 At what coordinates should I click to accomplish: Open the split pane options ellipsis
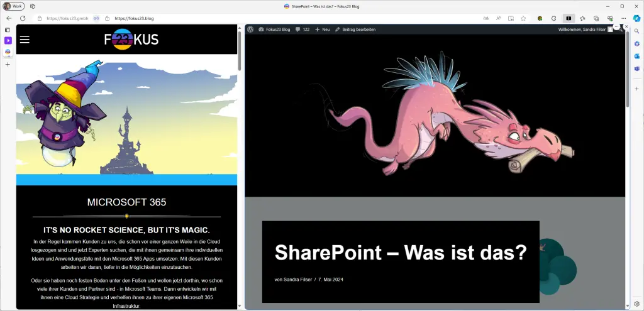[x=617, y=26]
